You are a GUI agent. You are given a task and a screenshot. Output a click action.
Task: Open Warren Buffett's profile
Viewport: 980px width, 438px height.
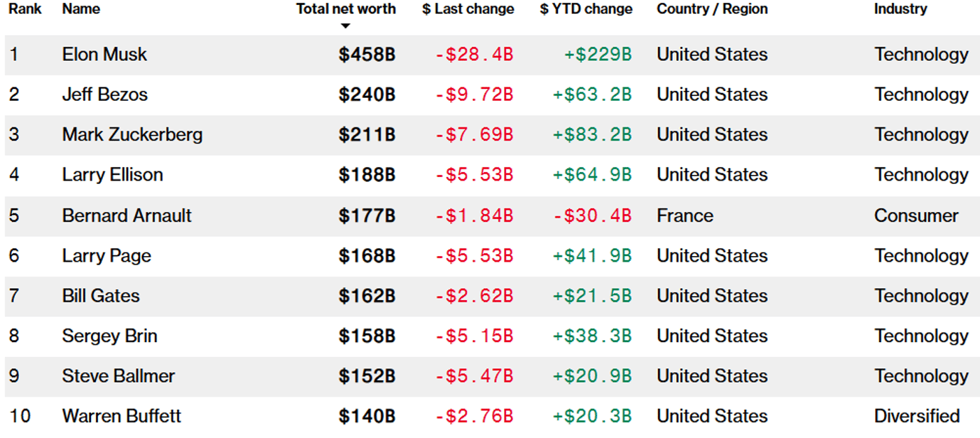click(x=121, y=416)
